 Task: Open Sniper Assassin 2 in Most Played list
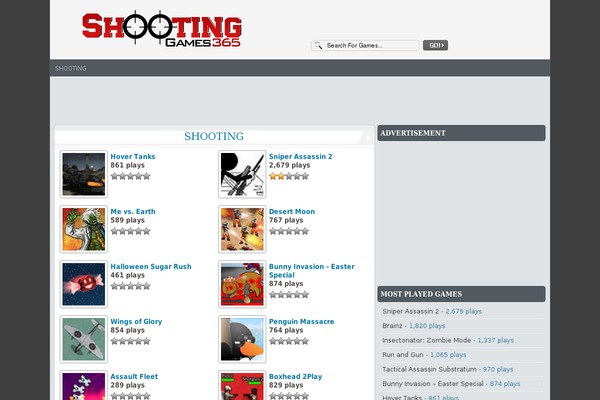coord(411,312)
